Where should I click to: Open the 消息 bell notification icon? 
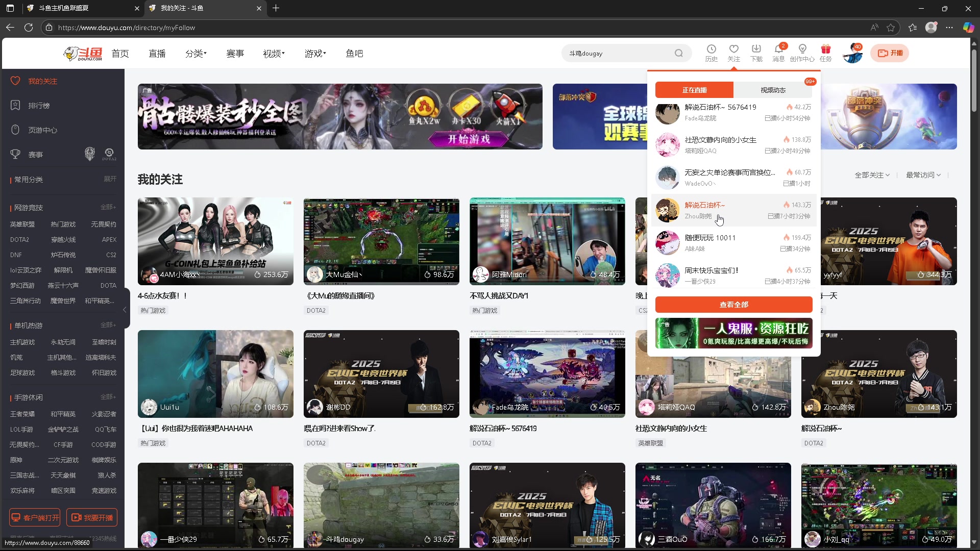click(x=778, y=53)
